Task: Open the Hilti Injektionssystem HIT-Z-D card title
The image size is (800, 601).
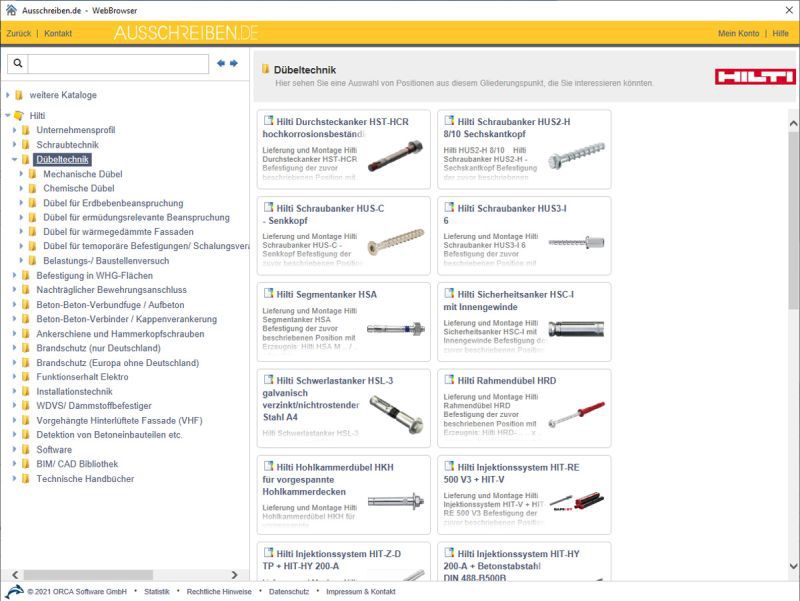Action: (332, 560)
